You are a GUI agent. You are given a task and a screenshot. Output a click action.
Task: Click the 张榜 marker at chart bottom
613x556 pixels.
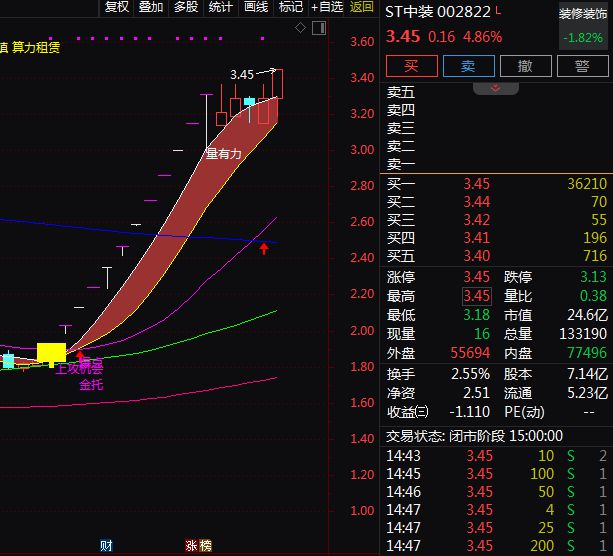pyautogui.click(x=198, y=545)
